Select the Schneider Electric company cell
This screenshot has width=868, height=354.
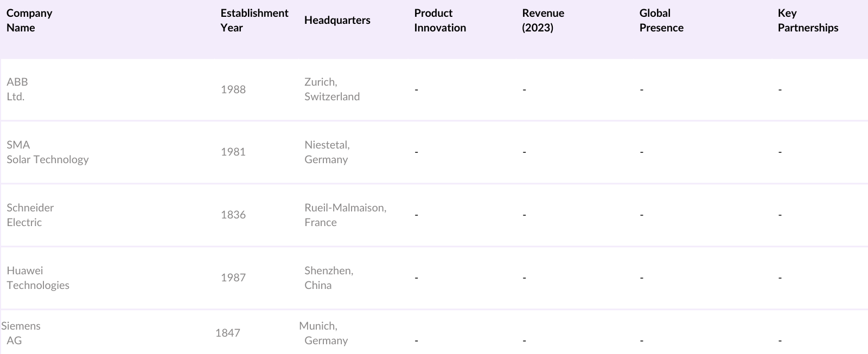pos(30,215)
